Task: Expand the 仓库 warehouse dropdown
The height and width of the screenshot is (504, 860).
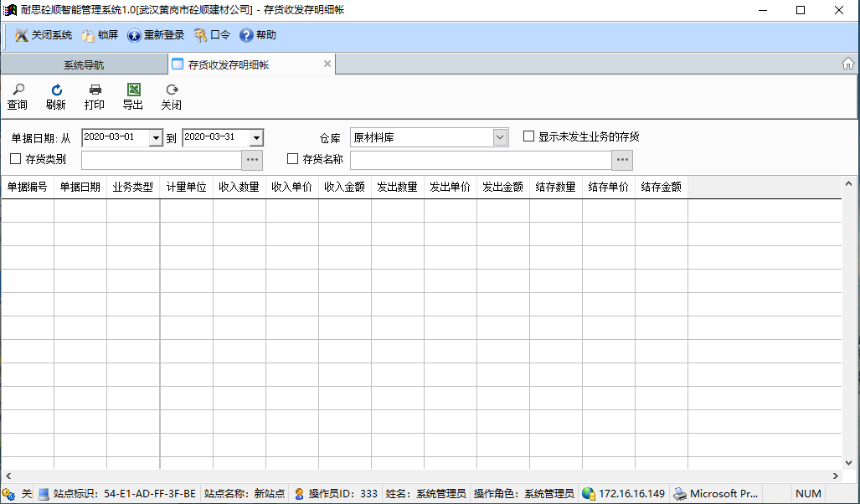Action: pos(501,137)
